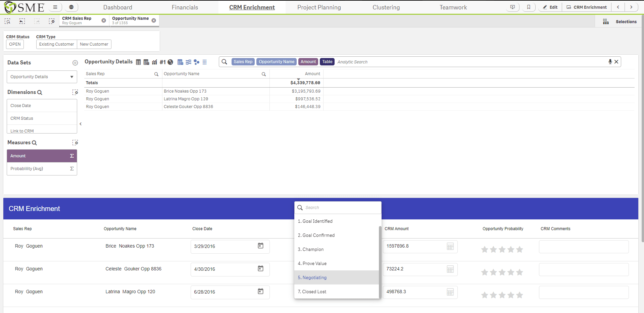644x313 pixels.
Task: Toggle New Customer CRM Type filter
Action: 94,44
